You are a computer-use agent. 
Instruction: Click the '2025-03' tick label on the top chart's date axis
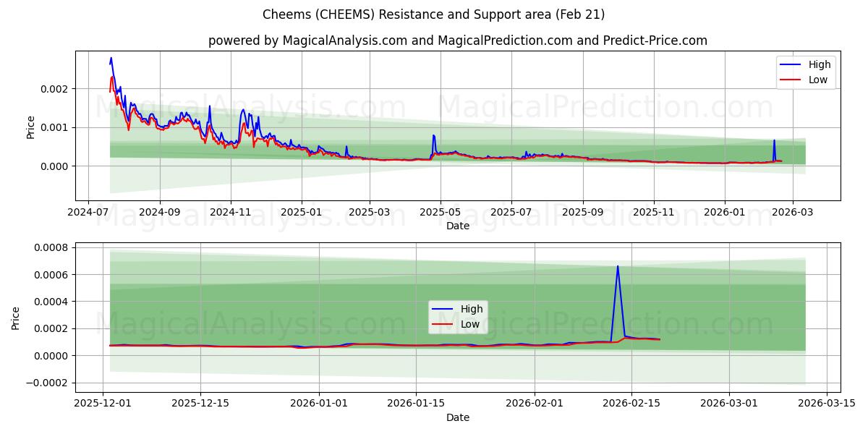click(x=370, y=213)
